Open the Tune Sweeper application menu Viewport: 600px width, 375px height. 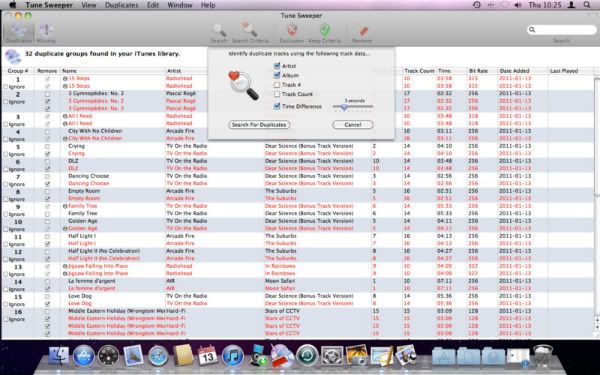tap(49, 5)
